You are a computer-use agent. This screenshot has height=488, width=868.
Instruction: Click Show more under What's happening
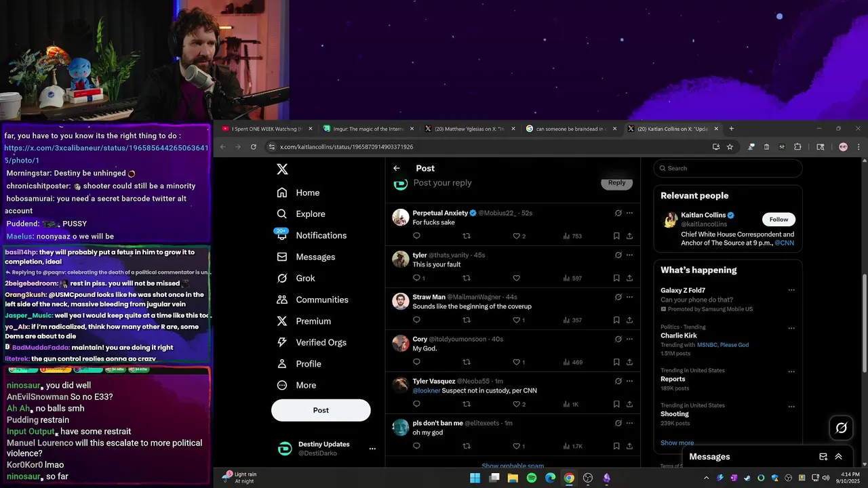point(677,443)
